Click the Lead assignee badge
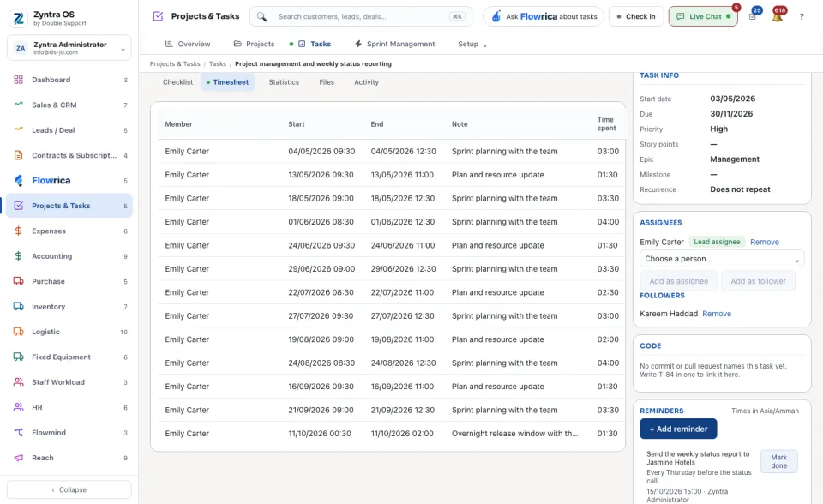The height and width of the screenshot is (504, 823). click(717, 242)
